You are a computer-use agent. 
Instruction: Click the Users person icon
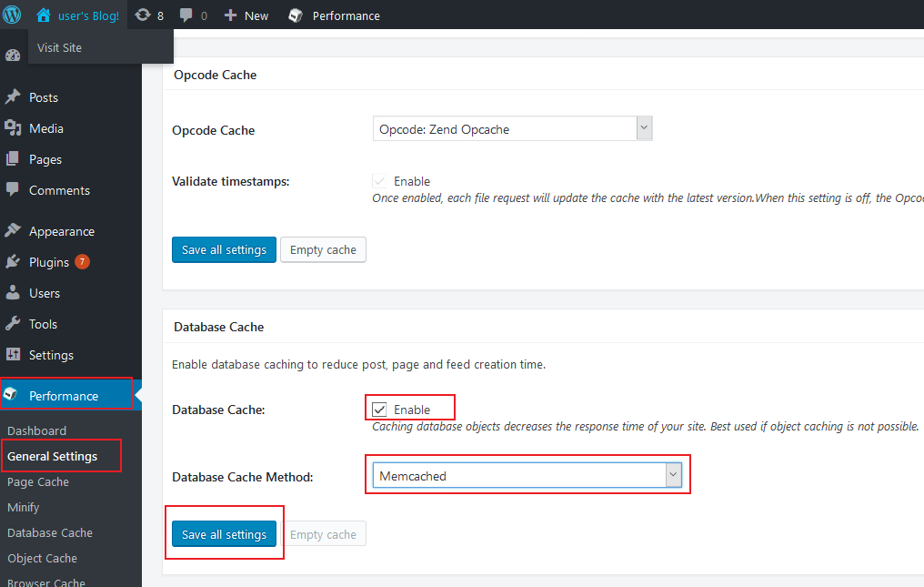tap(13, 292)
